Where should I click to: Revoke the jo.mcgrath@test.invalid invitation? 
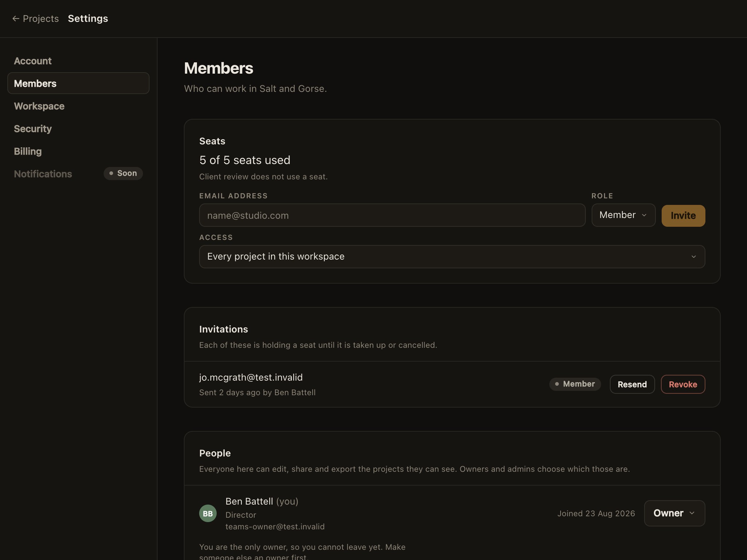tap(683, 384)
